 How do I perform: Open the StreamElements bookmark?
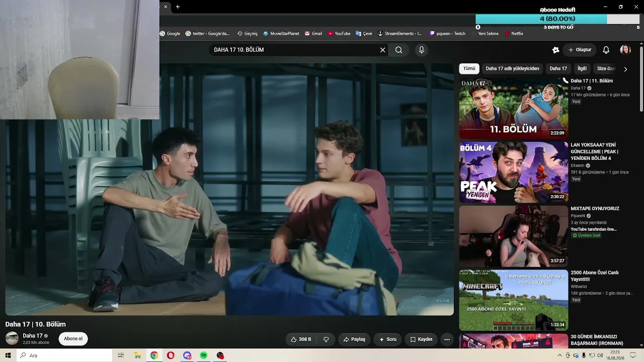click(399, 34)
